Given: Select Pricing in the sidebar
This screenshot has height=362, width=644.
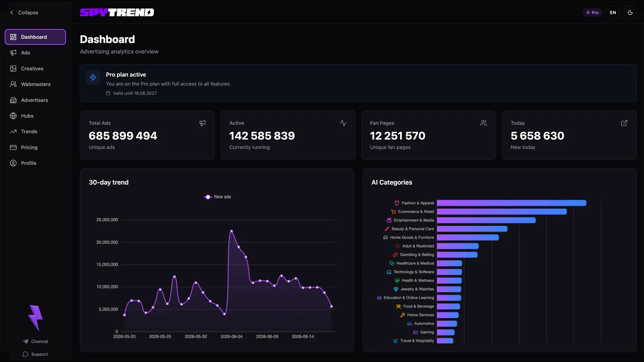Looking at the screenshot, I should 35,147.
